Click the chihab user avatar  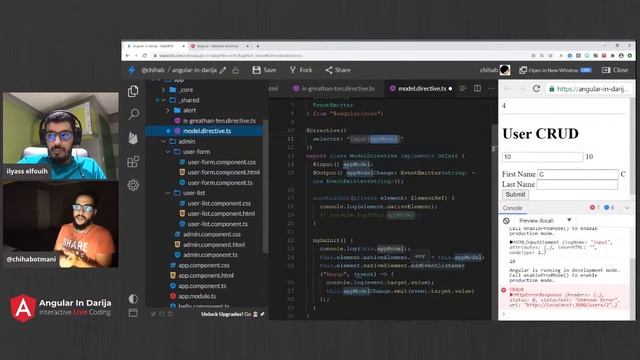tap(505, 70)
